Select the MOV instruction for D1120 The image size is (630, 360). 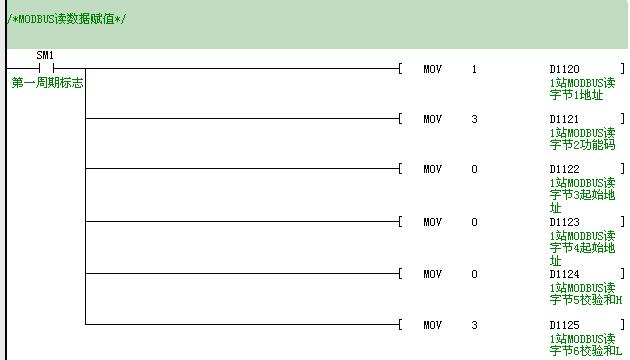click(x=432, y=69)
